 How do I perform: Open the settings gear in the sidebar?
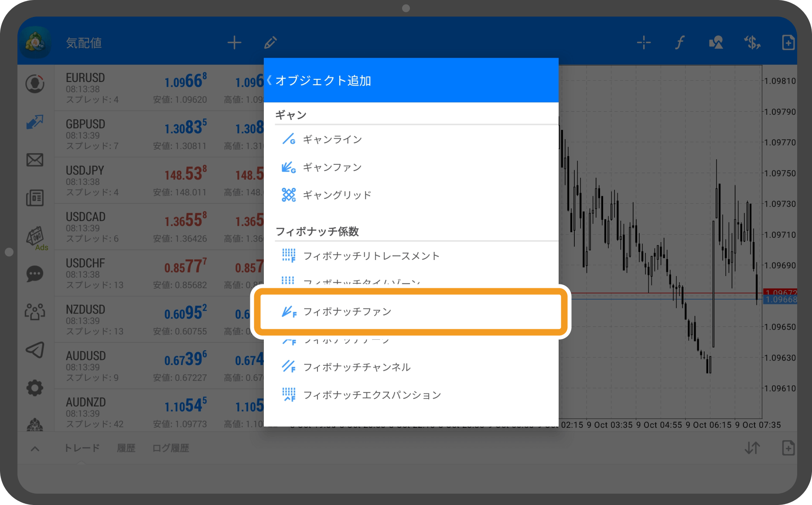35,388
